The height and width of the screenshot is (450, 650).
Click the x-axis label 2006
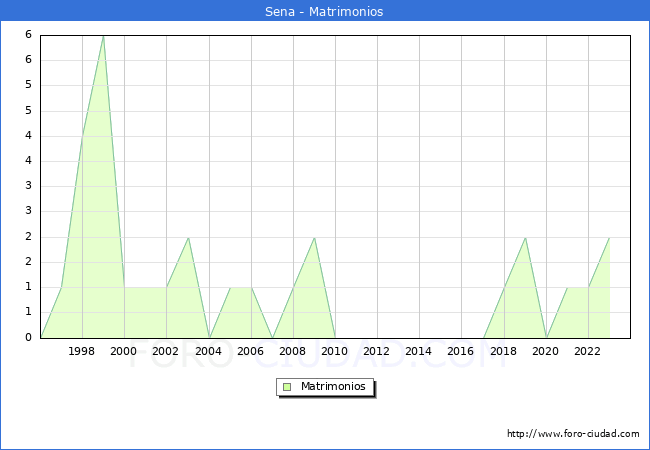[250, 351]
